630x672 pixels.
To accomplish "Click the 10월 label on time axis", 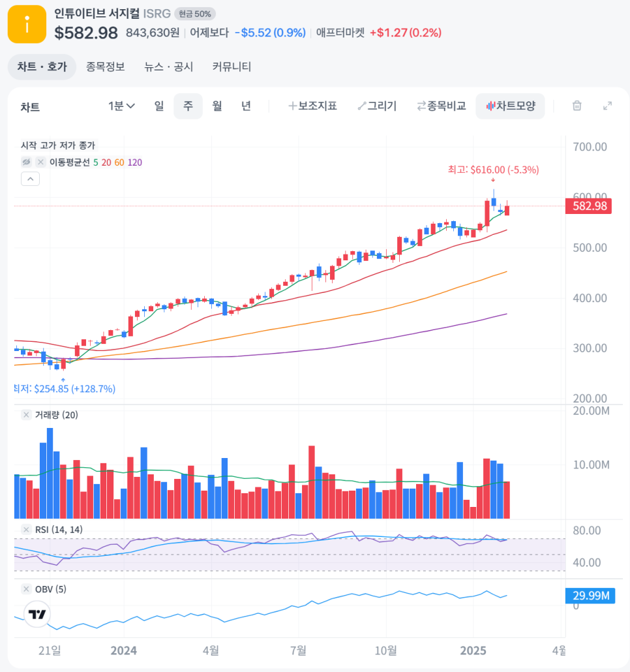I will tap(386, 650).
